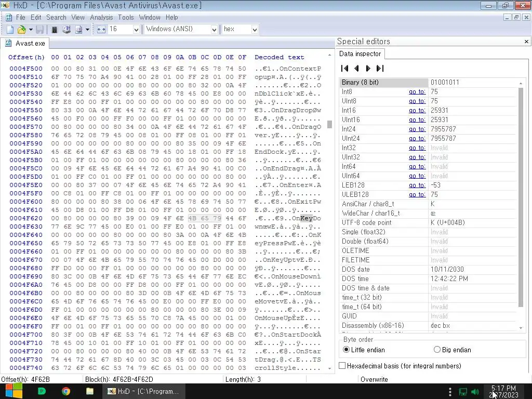Click AnsiChar / char8_t row

(429, 204)
